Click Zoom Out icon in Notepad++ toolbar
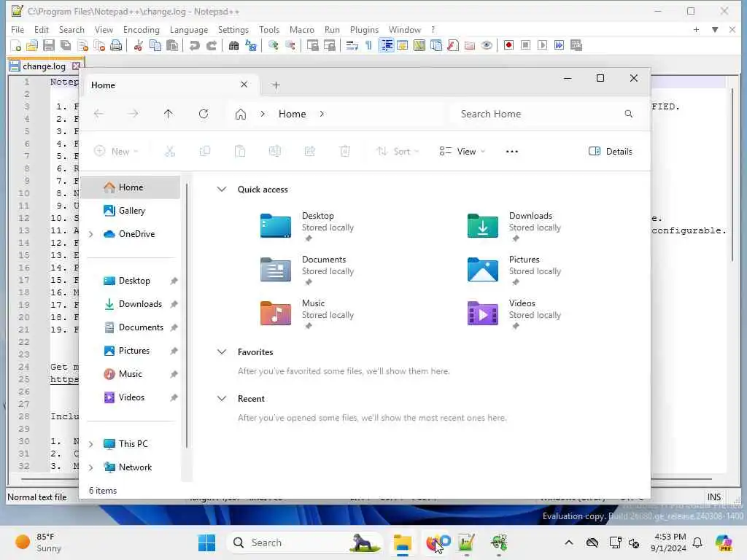 point(290,46)
